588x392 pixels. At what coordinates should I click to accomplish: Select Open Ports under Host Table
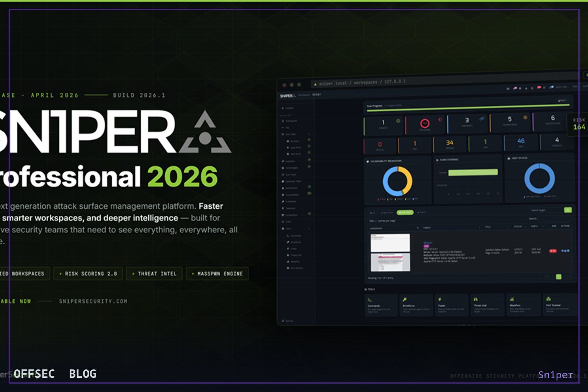(295, 148)
